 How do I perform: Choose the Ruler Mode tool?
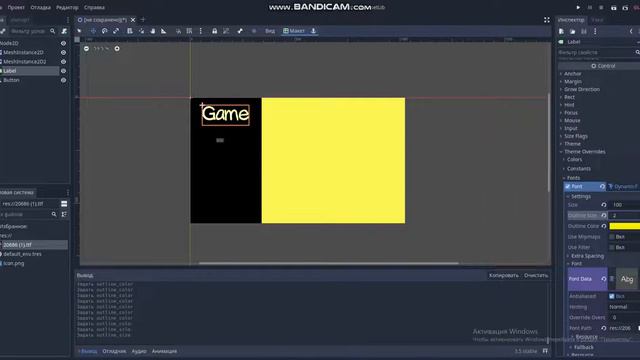coord(164,31)
